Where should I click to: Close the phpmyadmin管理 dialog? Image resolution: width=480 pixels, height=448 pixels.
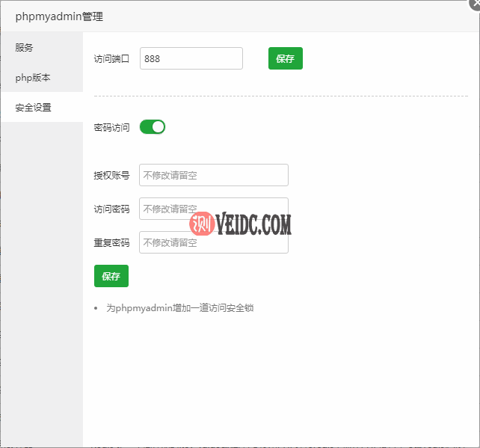click(476, 4)
